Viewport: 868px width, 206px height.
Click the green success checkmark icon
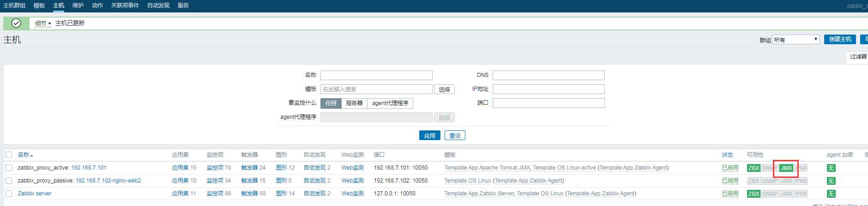tap(16, 23)
